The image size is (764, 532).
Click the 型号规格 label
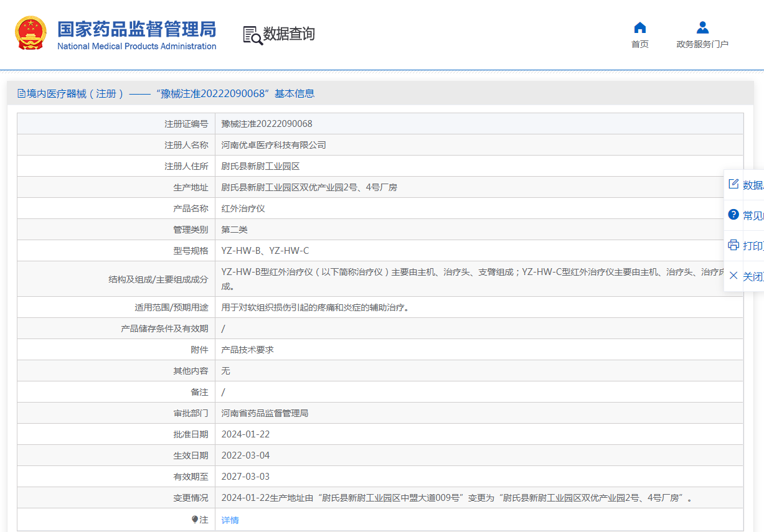(191, 251)
